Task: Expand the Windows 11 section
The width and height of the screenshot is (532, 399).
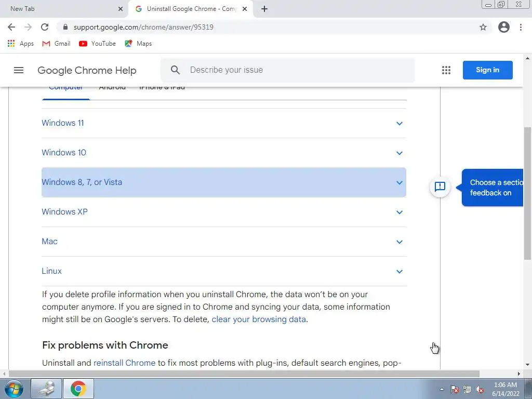Action: (224, 123)
